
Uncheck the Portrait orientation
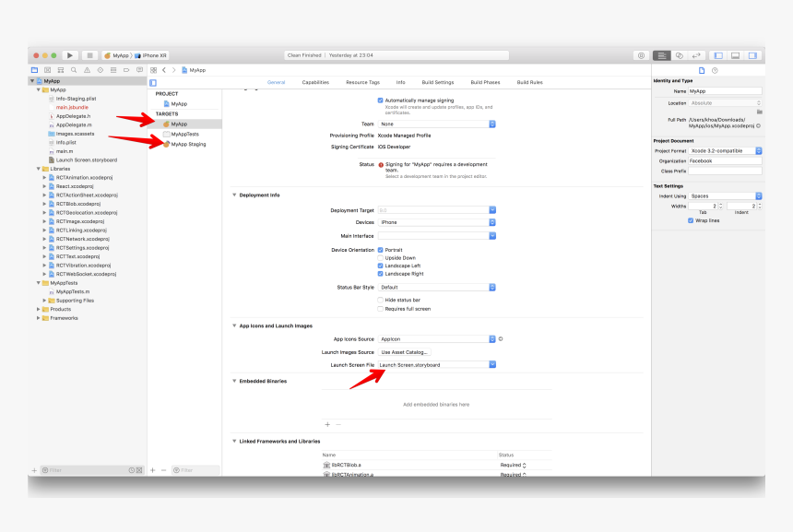pos(380,250)
